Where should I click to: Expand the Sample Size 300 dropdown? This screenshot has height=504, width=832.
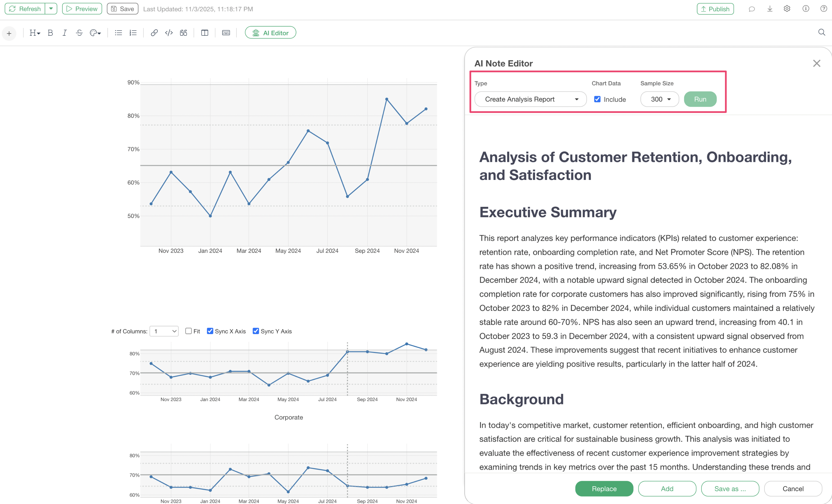coord(659,99)
